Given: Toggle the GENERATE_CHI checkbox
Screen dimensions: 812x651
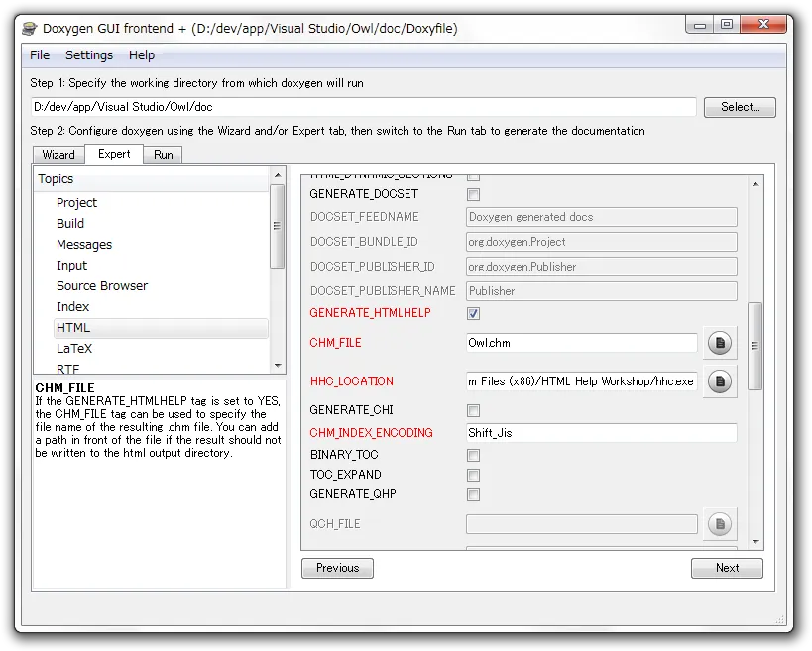Looking at the screenshot, I should (474, 410).
